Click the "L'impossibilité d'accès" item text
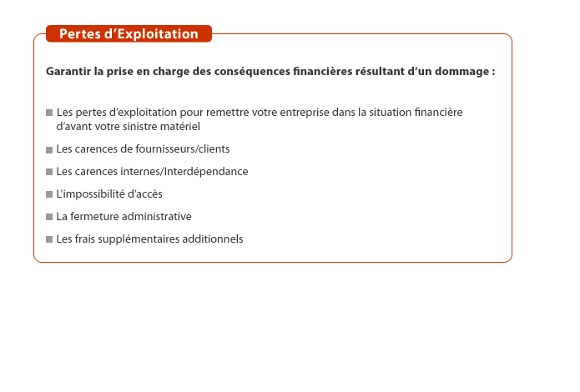This screenshot has width=580, height=392. pyautogui.click(x=109, y=194)
